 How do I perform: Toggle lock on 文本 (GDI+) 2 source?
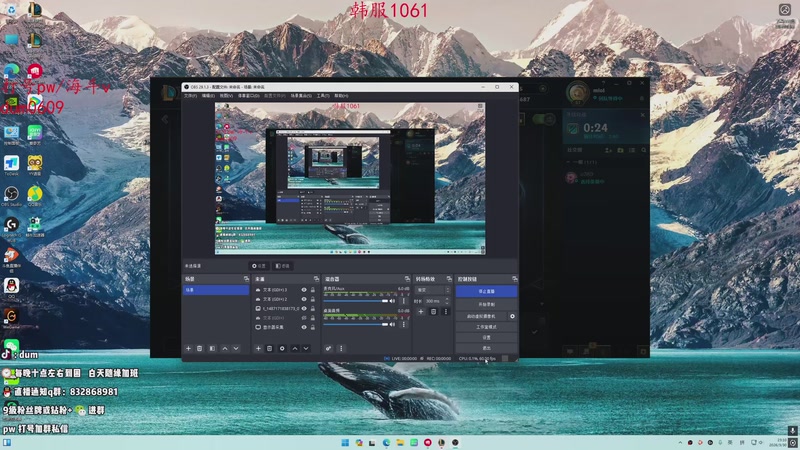pos(313,299)
